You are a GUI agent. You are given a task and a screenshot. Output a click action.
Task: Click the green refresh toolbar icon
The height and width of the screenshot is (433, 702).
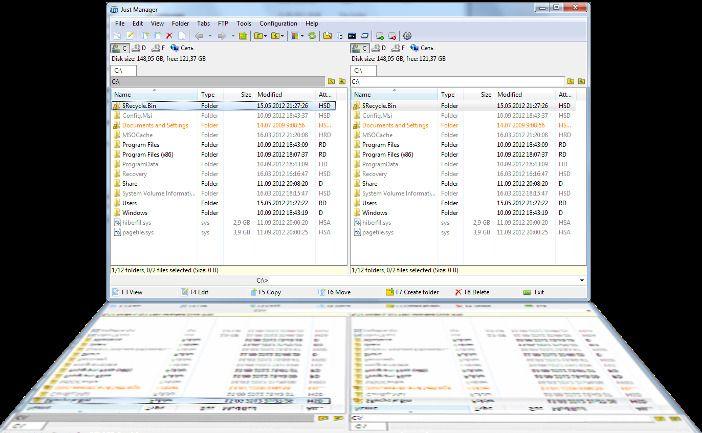312,36
